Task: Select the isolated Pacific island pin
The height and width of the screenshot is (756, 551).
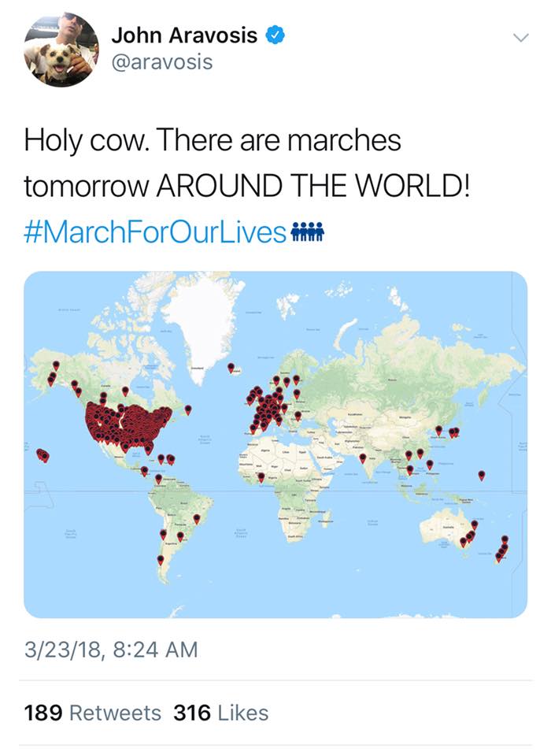Action: coord(481,474)
